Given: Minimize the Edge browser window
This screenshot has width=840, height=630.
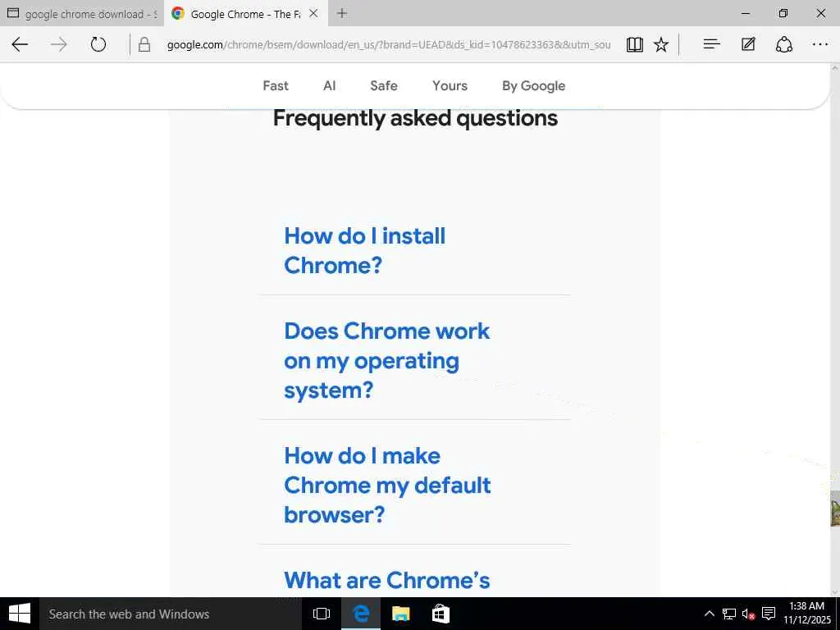Looking at the screenshot, I should tap(746, 13).
